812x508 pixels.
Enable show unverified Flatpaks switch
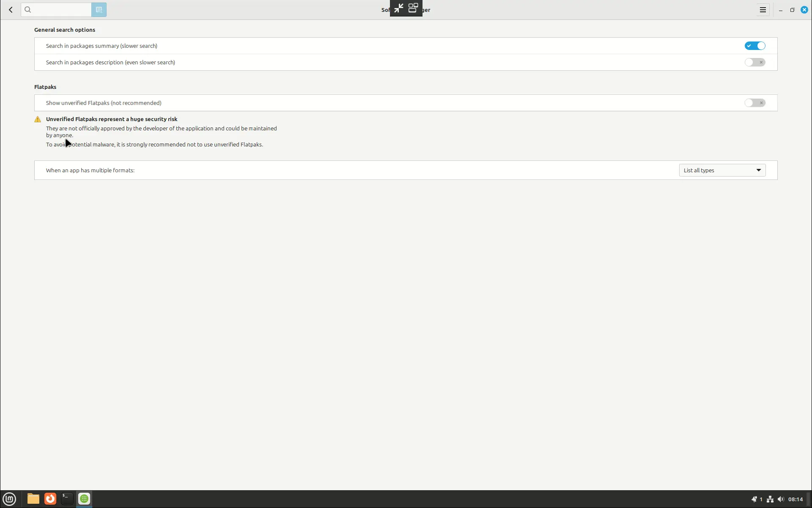tap(755, 103)
